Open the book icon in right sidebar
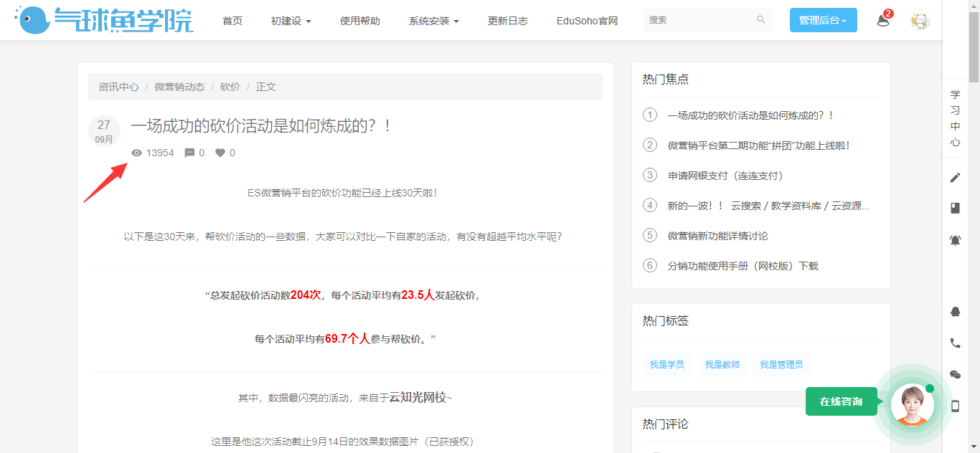Screen dimensions: 980x453 (x=955, y=208)
